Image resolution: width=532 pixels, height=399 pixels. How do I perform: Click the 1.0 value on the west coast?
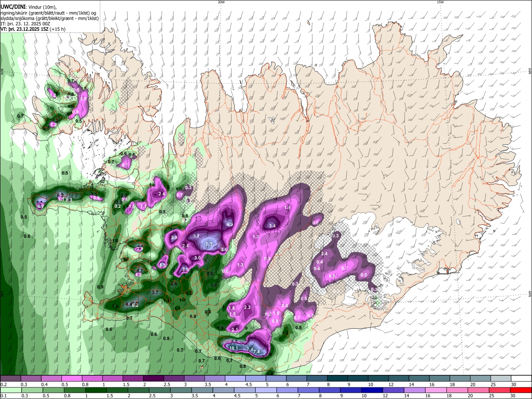click(x=115, y=241)
